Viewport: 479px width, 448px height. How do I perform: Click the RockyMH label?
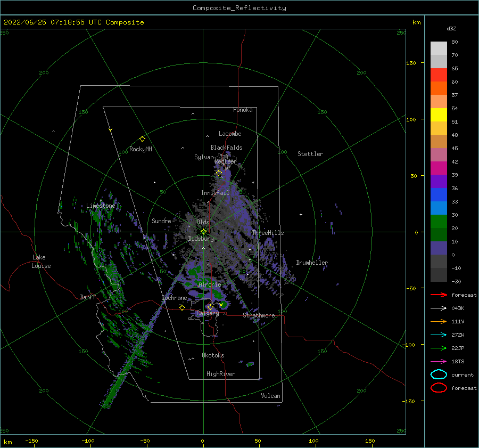coord(141,149)
